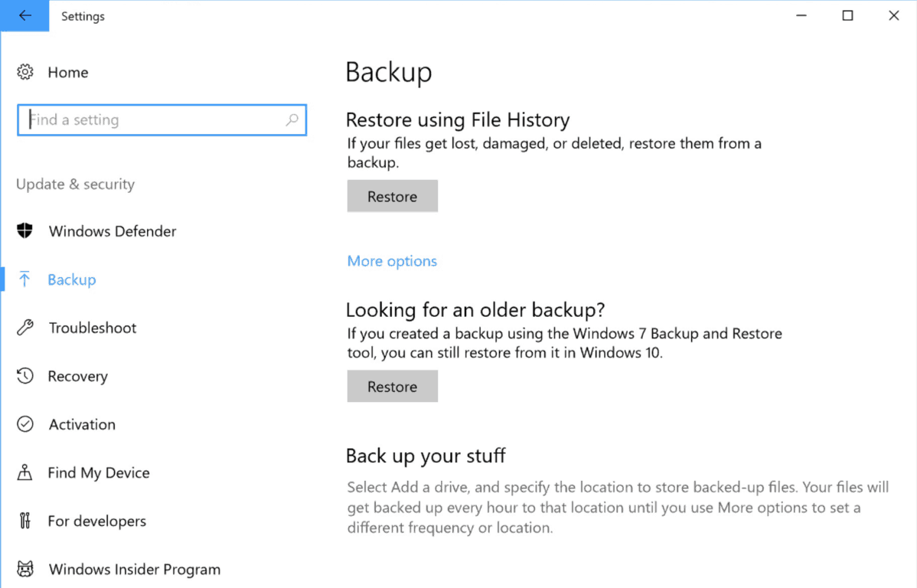The height and width of the screenshot is (588, 917).
Task: Click the 'Looking for an older backup?' heading
Action: click(x=475, y=309)
